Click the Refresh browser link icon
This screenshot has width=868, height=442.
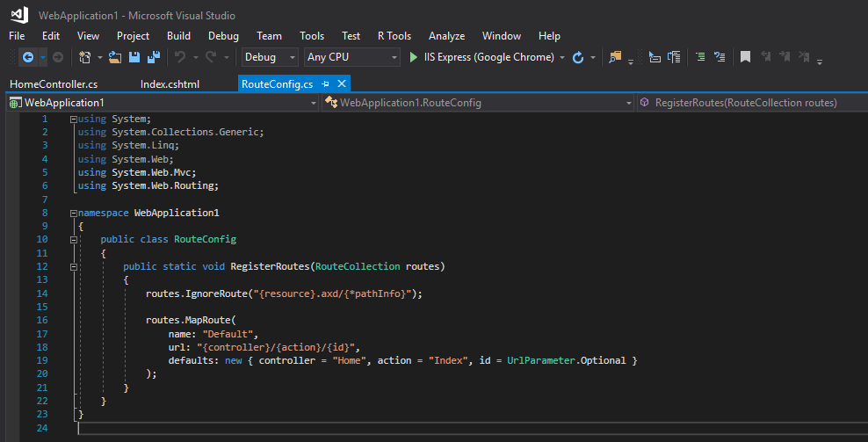point(578,57)
